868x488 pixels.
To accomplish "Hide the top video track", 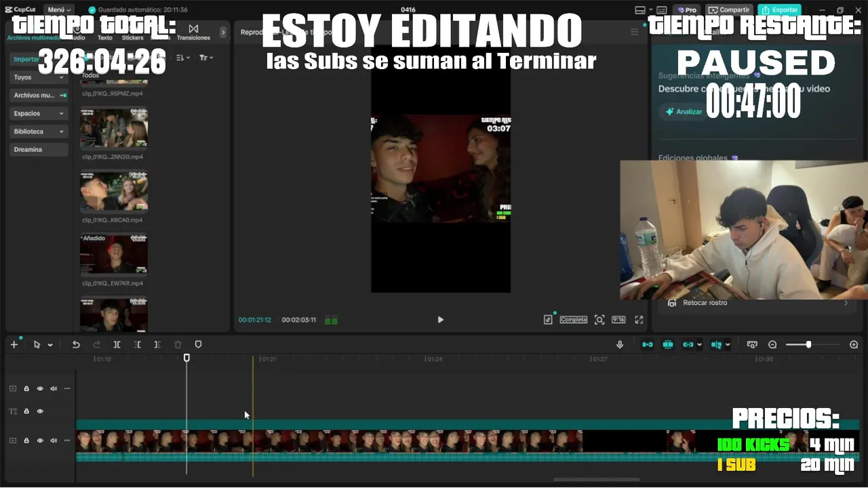I will tap(40, 388).
